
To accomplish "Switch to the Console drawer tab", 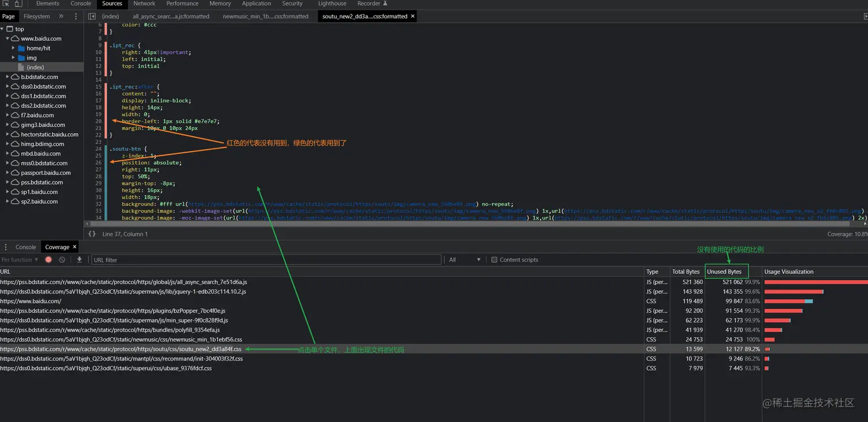I will (25, 247).
